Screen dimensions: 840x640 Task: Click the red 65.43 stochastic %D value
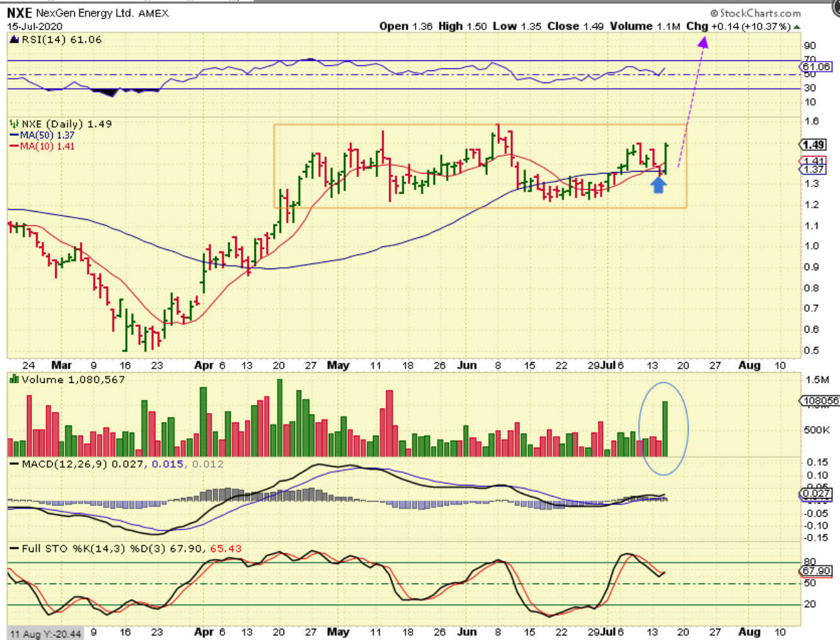coord(226,548)
